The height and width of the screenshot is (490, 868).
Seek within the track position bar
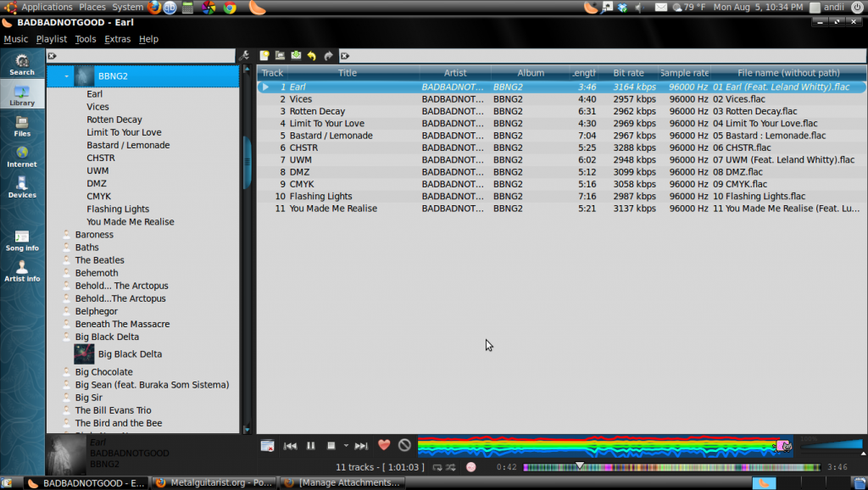coord(671,467)
